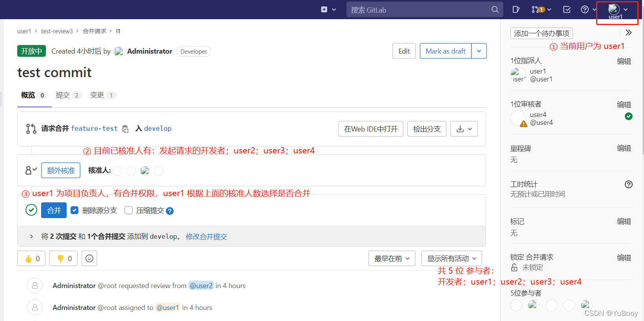The height and width of the screenshot is (321, 644).
Task: Open time tracking help icon
Action: point(629,184)
